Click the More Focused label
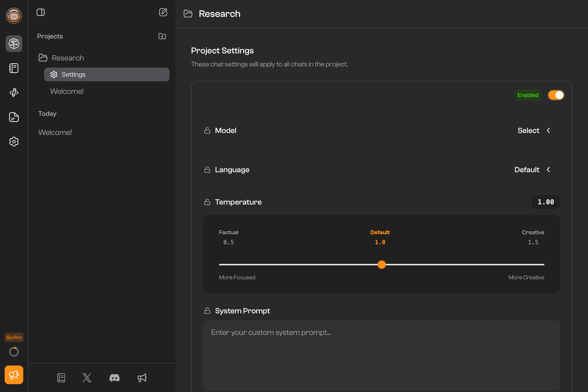588x392 pixels. [237, 277]
